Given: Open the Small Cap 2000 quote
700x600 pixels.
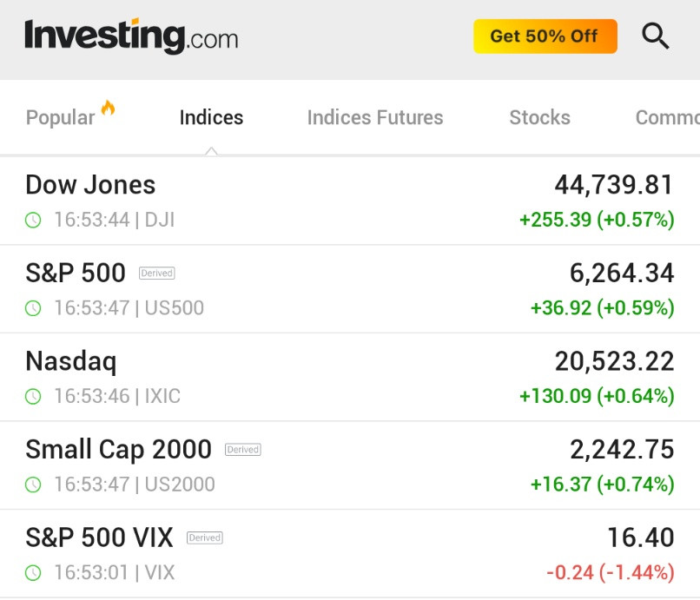Looking at the screenshot, I should pos(118,449).
